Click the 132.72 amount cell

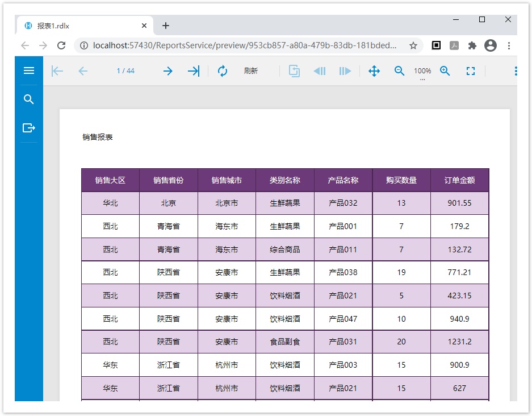[x=460, y=249]
